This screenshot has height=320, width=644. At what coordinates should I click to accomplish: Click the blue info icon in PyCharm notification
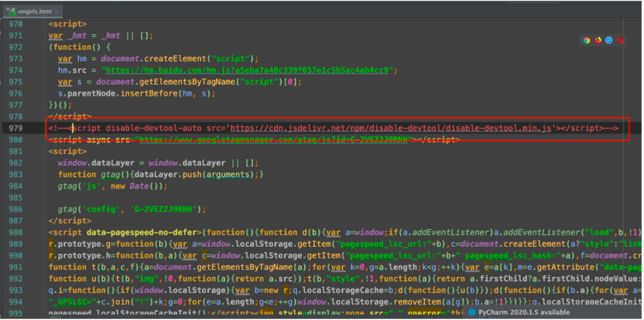point(472,312)
